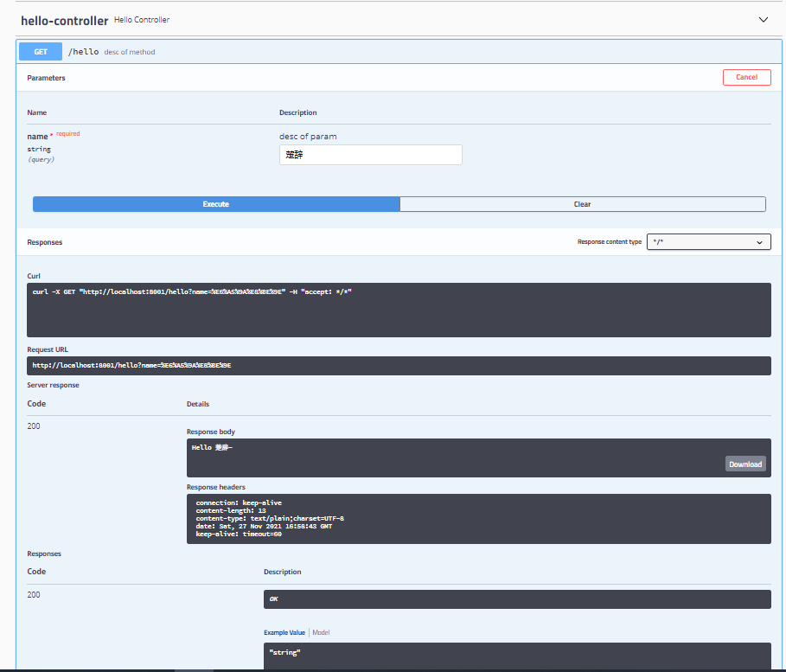The image size is (786, 672).
Task: Download the response body
Action: [x=744, y=464]
